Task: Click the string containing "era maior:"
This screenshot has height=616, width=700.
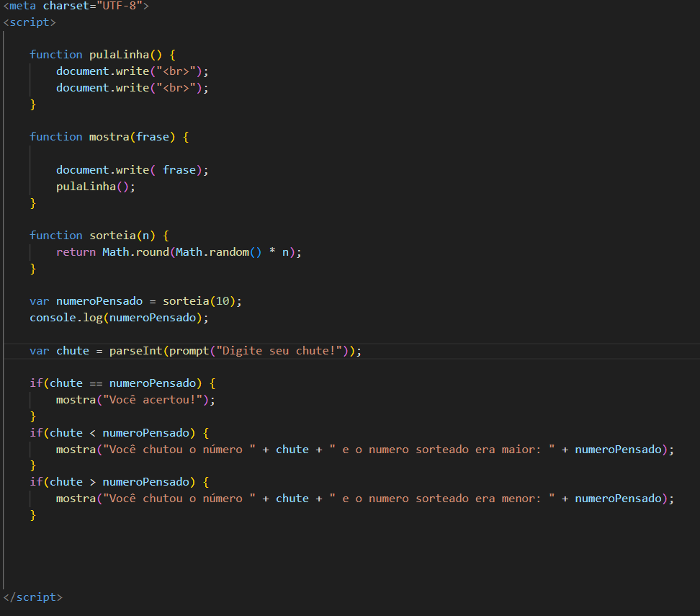Action: (x=442, y=450)
